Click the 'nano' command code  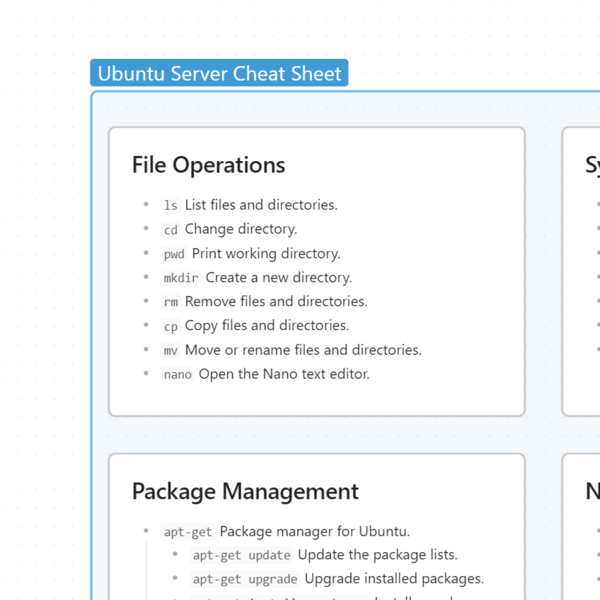178,375
